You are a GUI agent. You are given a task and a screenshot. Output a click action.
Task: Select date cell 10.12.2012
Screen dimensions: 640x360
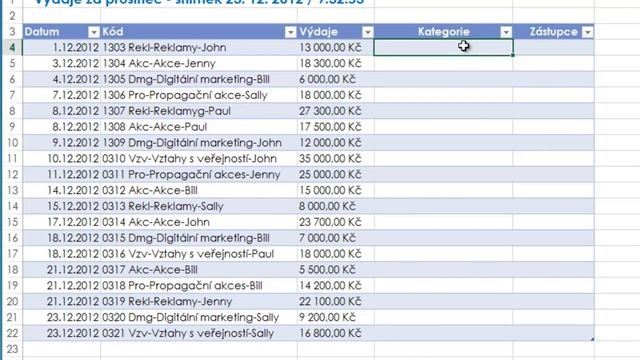pos(62,158)
